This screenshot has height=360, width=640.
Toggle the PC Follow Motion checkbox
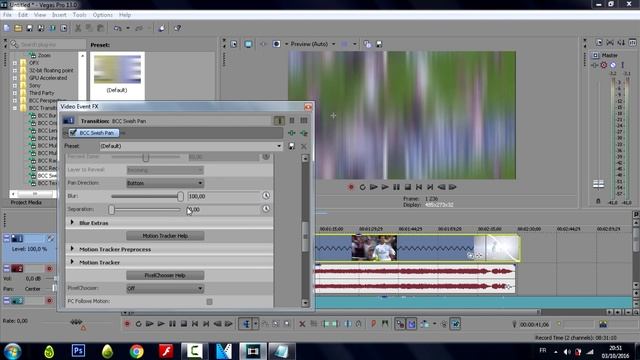click(209, 302)
